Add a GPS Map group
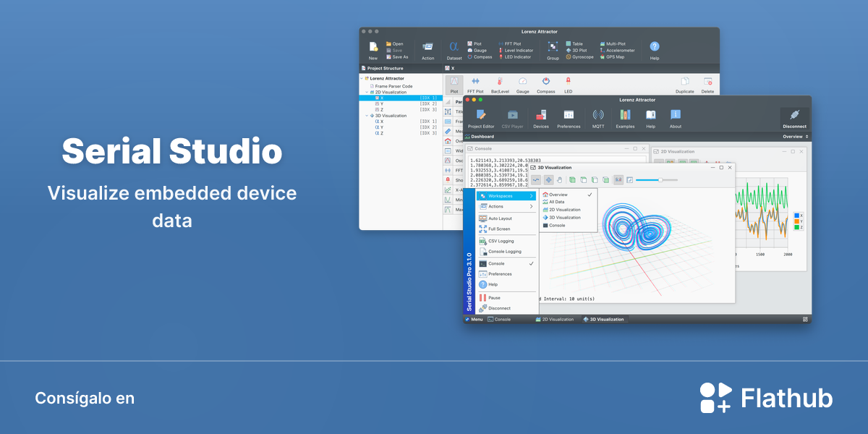This screenshot has height=434, width=868. (x=612, y=56)
